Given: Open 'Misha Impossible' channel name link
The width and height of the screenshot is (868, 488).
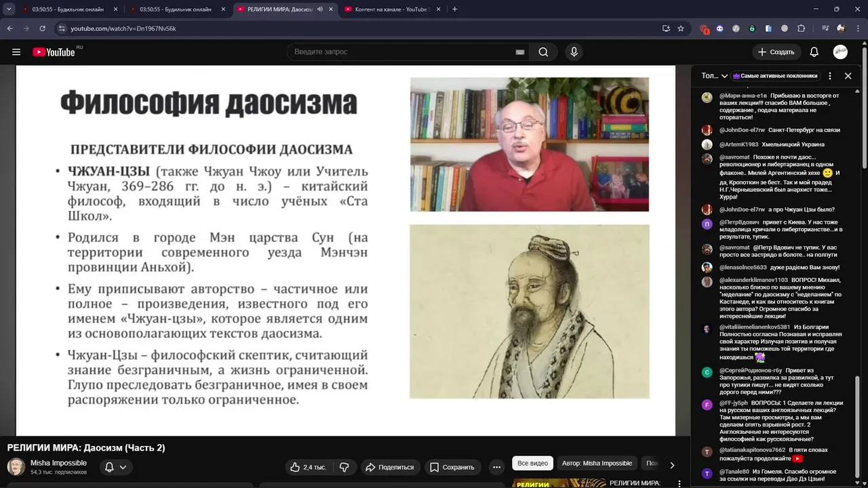Looking at the screenshot, I should coord(58,463).
